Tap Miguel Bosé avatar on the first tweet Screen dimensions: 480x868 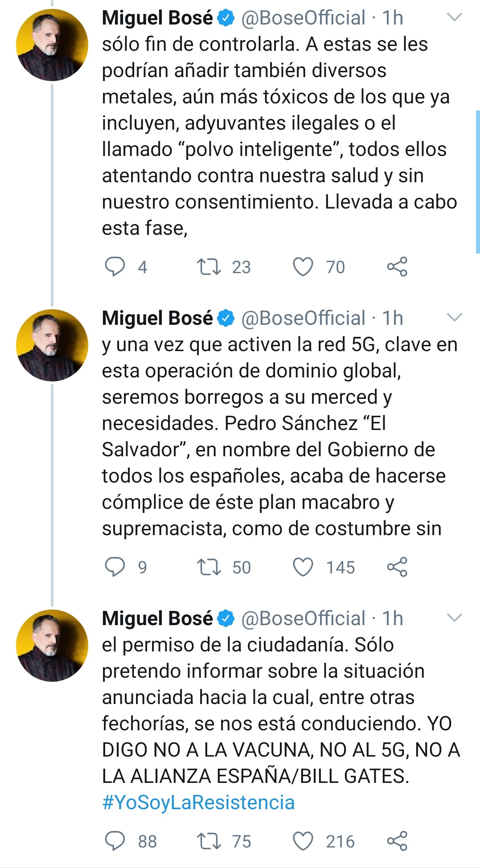(x=52, y=45)
